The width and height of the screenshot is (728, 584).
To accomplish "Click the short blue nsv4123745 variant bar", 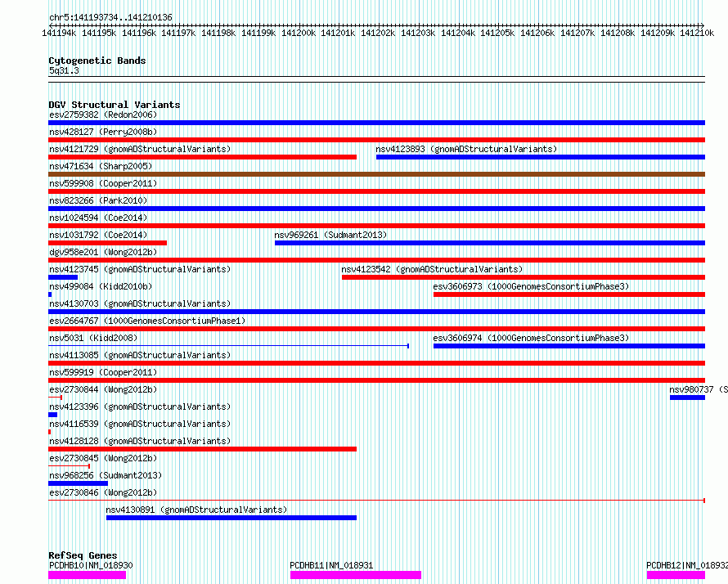I will click(63, 277).
